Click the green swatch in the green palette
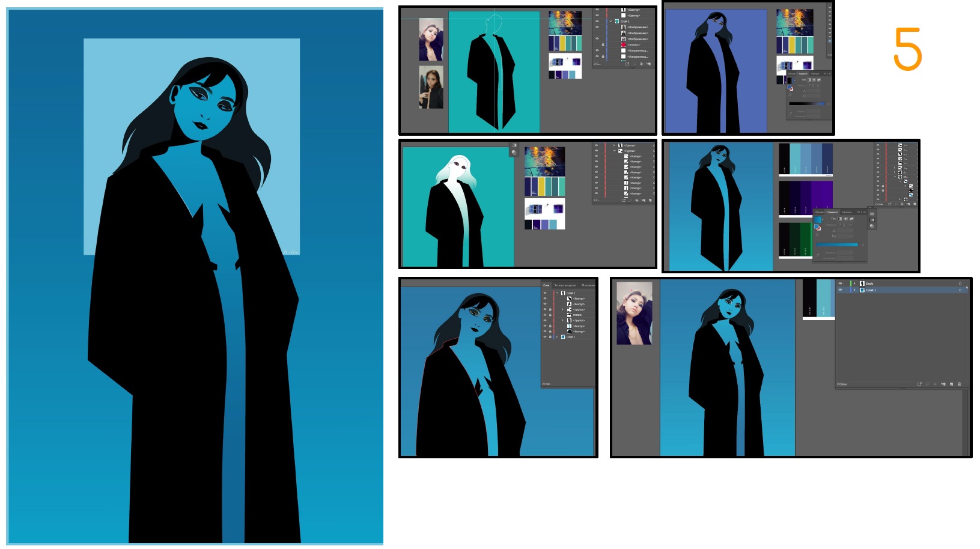The height and width of the screenshot is (549, 980). [805, 239]
